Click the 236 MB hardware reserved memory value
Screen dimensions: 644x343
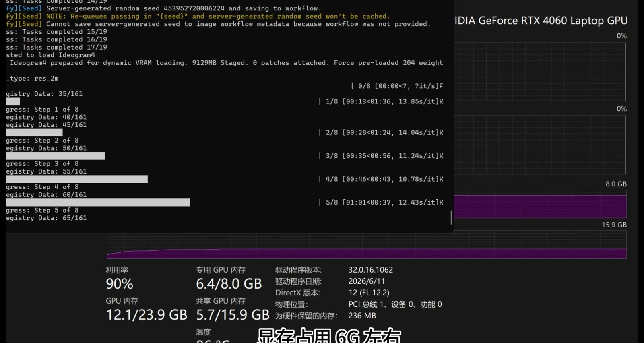tap(362, 316)
